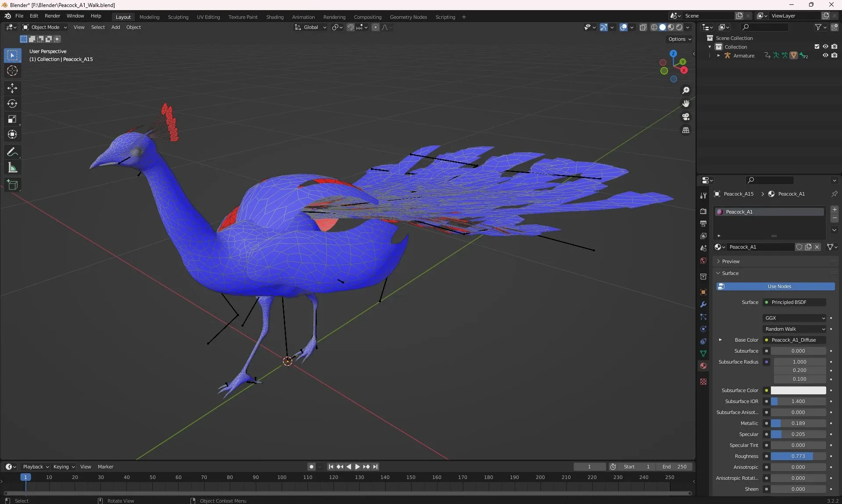Image resolution: width=842 pixels, height=504 pixels.
Task: Open the World properties tab
Action: (x=703, y=261)
